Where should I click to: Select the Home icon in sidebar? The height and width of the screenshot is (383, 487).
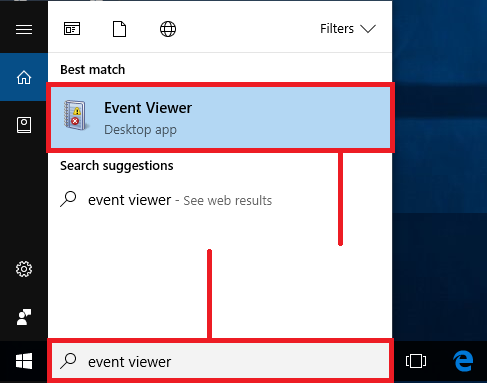(24, 77)
